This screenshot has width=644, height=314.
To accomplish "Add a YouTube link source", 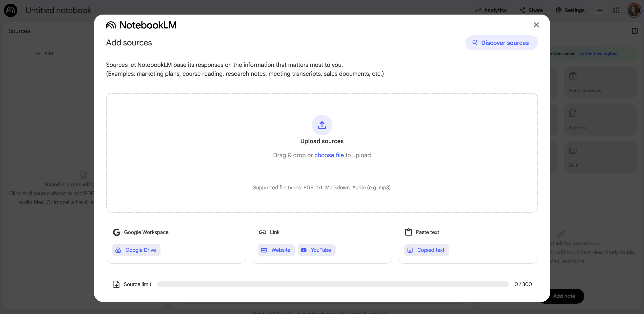I will (x=316, y=250).
